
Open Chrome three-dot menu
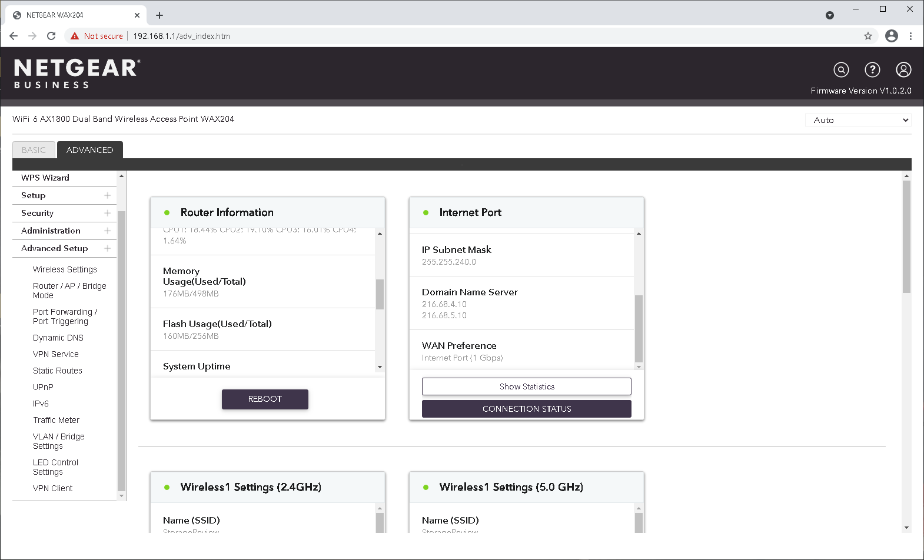click(x=910, y=36)
